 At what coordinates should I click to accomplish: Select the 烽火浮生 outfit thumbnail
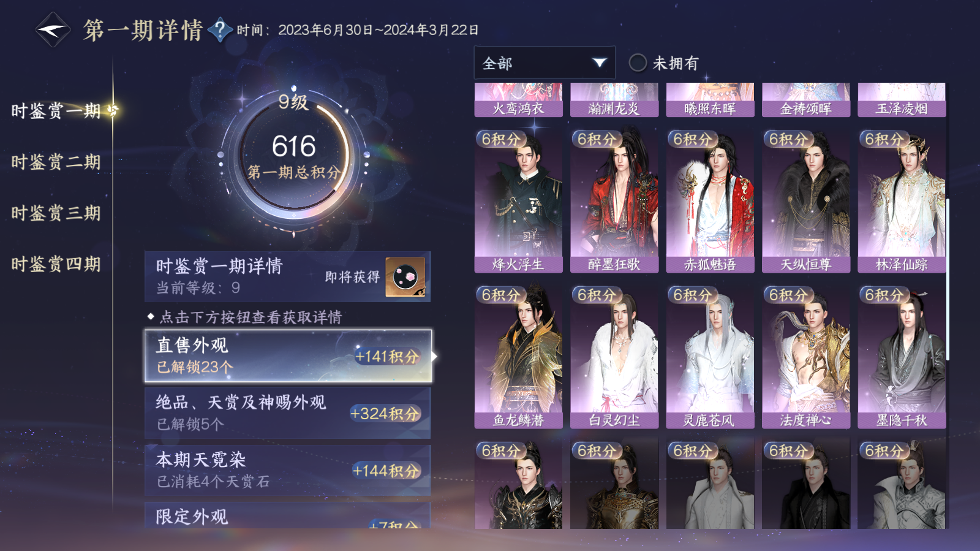click(518, 200)
